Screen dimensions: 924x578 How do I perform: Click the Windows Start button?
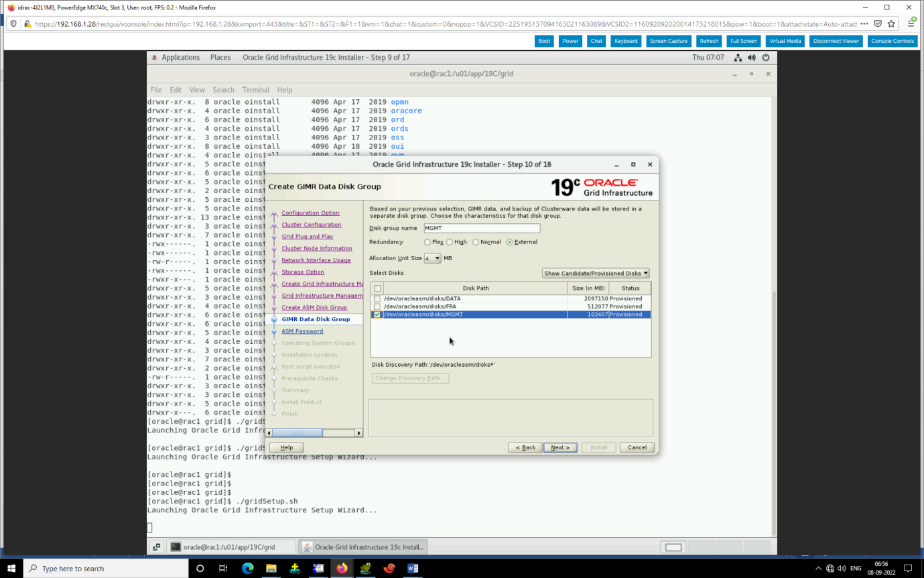pos(12,568)
